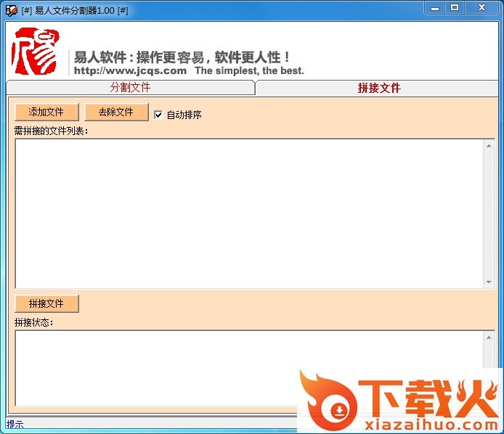Click the 需拼接的文件列表 label
The height and width of the screenshot is (434, 504).
[51, 131]
